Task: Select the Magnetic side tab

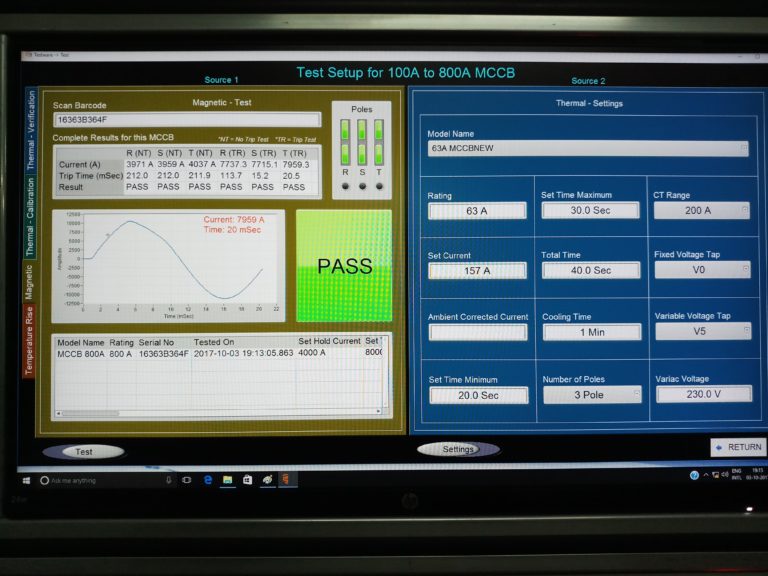Action: point(29,281)
